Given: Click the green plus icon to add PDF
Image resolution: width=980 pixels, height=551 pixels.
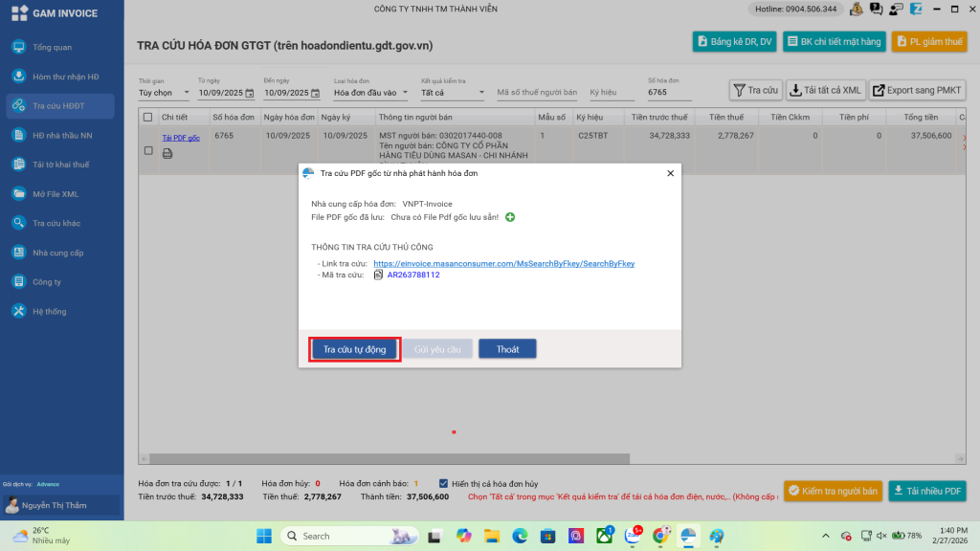Looking at the screenshot, I should click(510, 218).
